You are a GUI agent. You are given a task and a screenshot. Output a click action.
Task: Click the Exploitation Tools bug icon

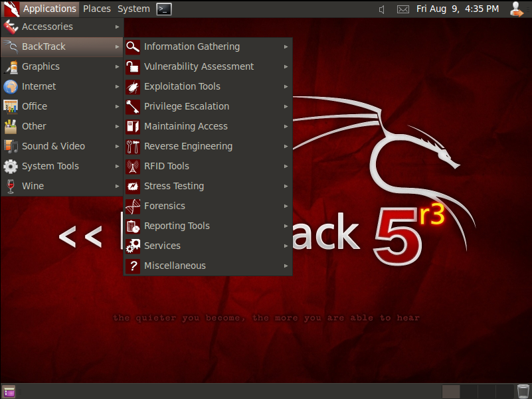133,87
